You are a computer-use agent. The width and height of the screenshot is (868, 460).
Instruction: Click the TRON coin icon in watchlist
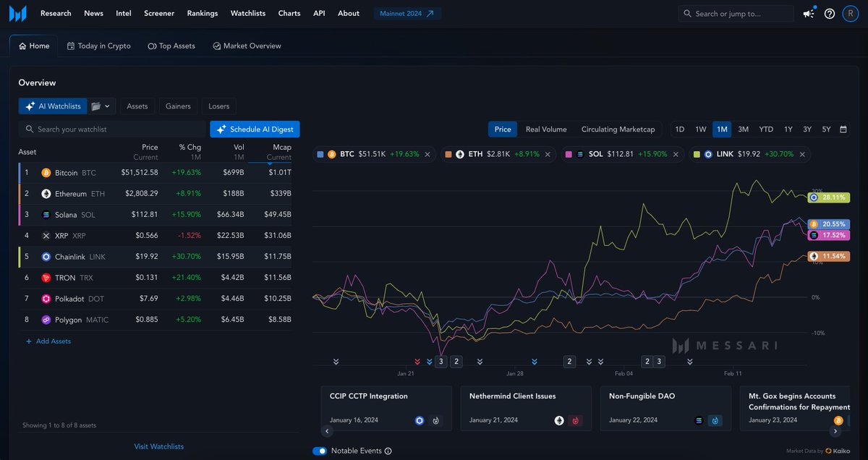coord(46,278)
